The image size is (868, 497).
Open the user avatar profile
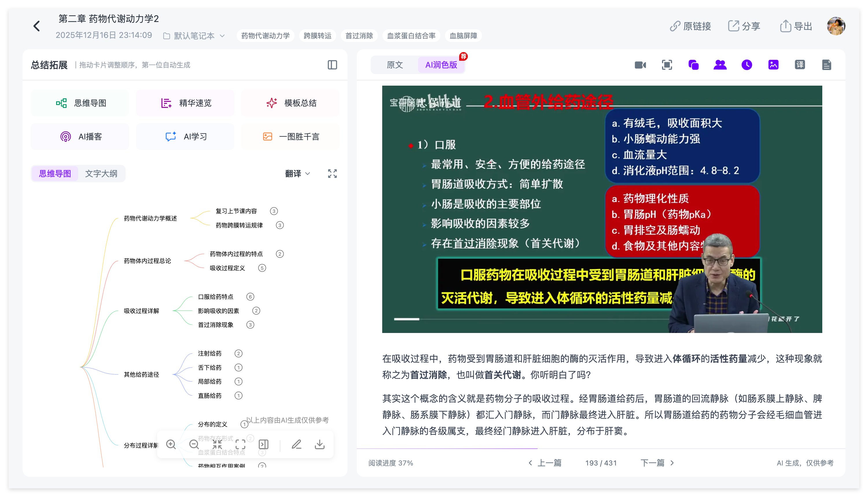coord(836,26)
